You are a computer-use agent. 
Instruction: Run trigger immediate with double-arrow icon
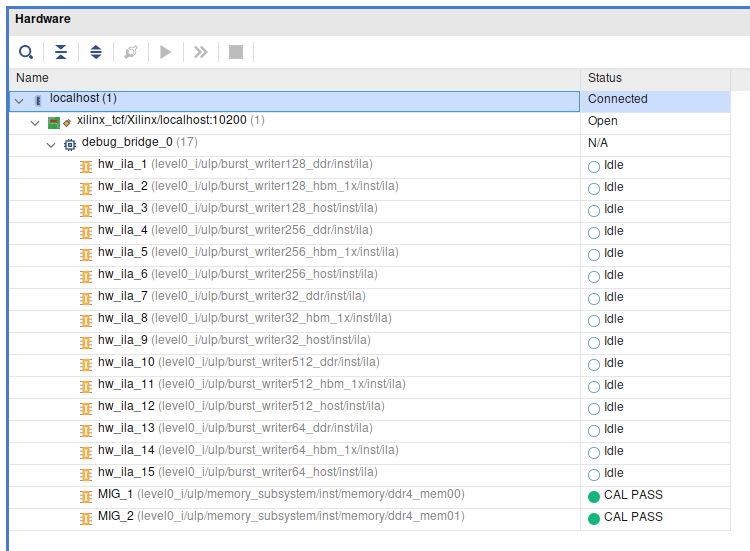point(200,52)
